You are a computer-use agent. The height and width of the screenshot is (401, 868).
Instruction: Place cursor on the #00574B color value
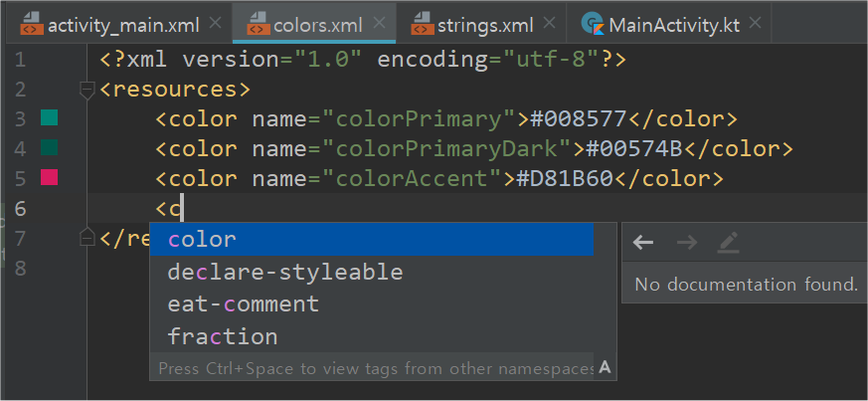click(x=633, y=149)
